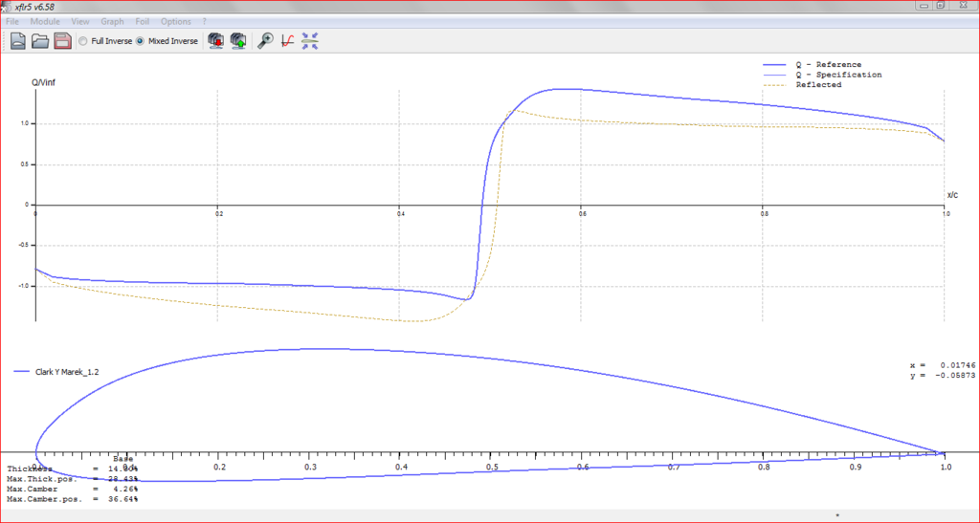Maximize the xflr5 window
This screenshot has height=523, width=980.
[x=941, y=6]
